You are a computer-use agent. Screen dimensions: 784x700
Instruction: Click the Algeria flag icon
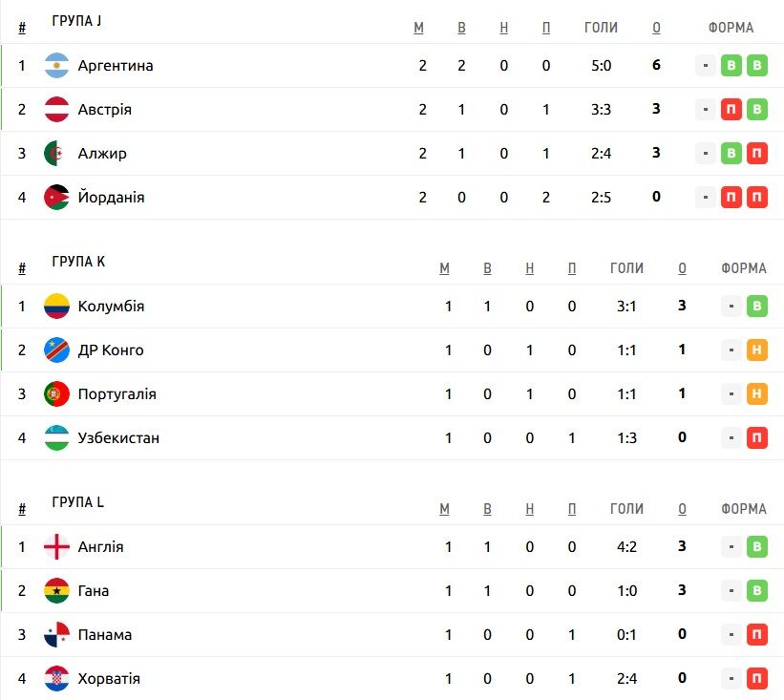(56, 154)
